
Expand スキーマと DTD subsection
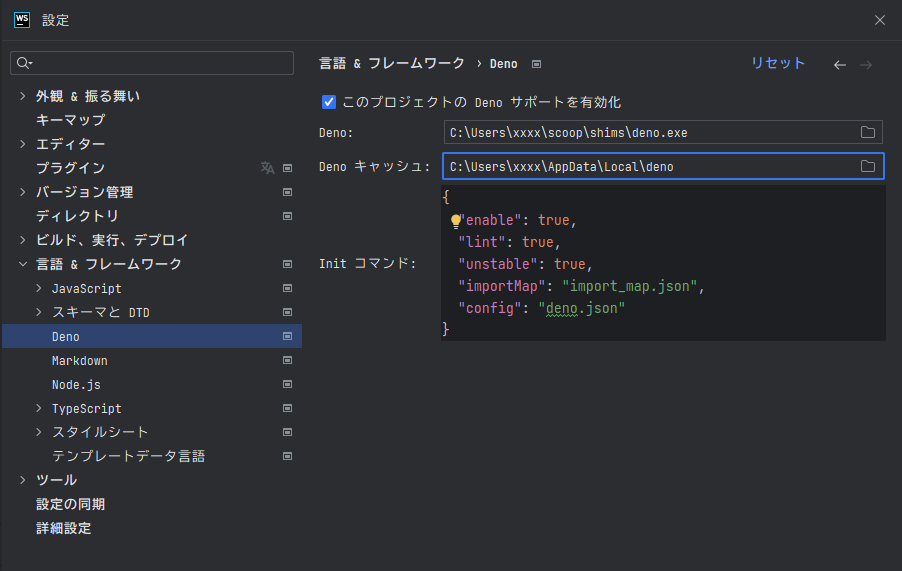[39, 312]
